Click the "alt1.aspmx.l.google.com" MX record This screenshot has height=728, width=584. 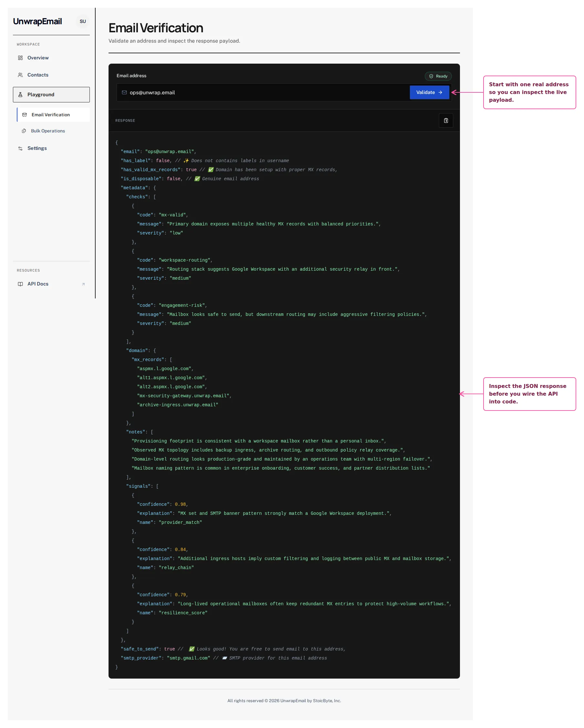[171, 378]
